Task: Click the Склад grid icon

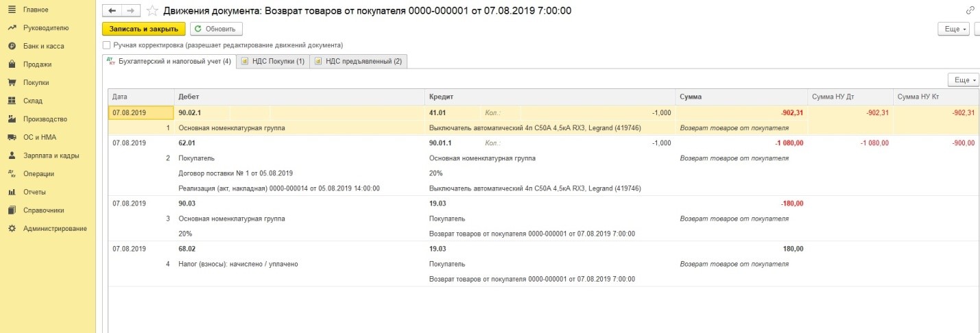Action: click(x=12, y=101)
